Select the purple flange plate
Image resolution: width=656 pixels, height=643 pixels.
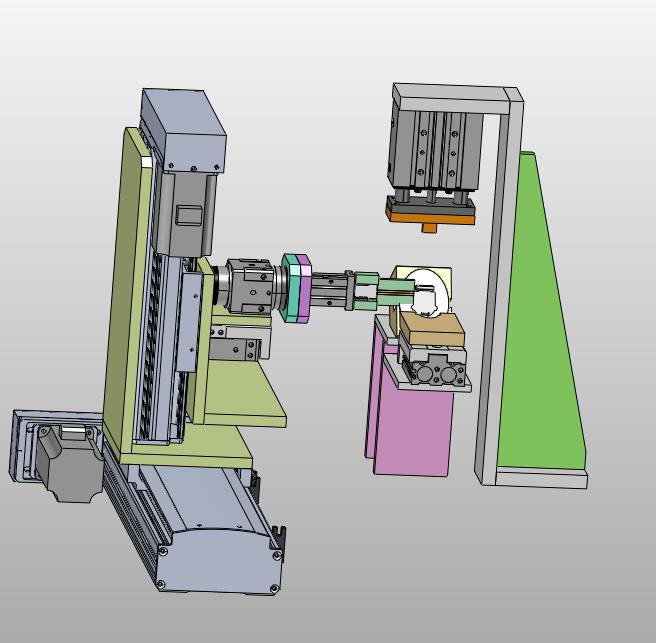click(x=305, y=289)
